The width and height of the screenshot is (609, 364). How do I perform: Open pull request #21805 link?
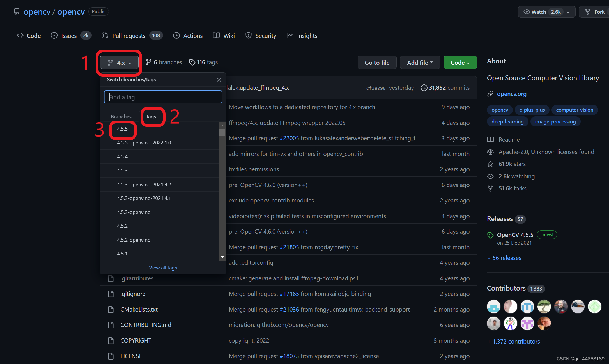[289, 247]
